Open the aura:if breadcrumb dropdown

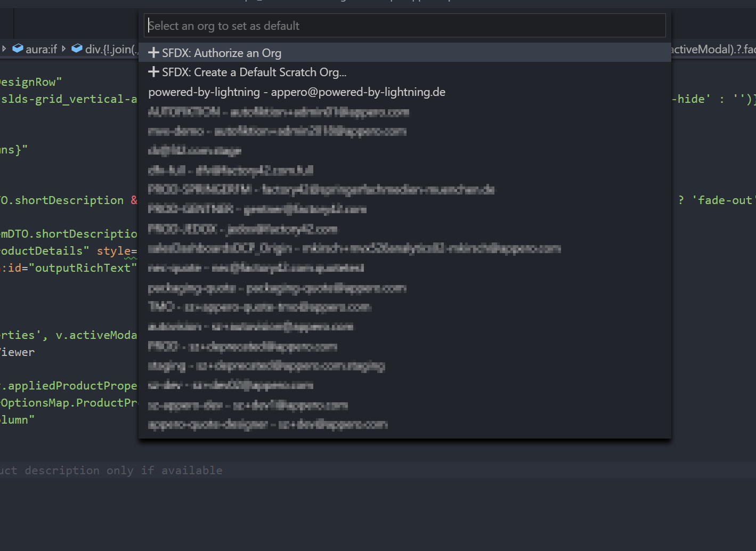pos(41,48)
